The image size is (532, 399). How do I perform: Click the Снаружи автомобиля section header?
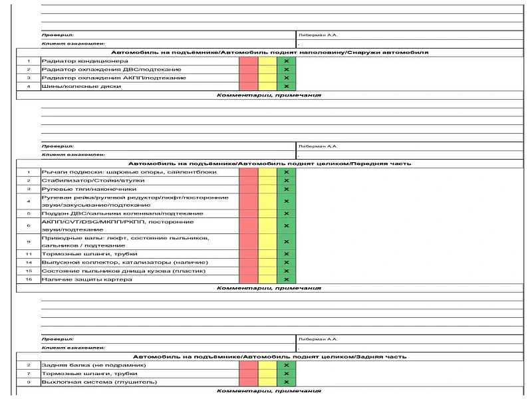(x=269, y=52)
